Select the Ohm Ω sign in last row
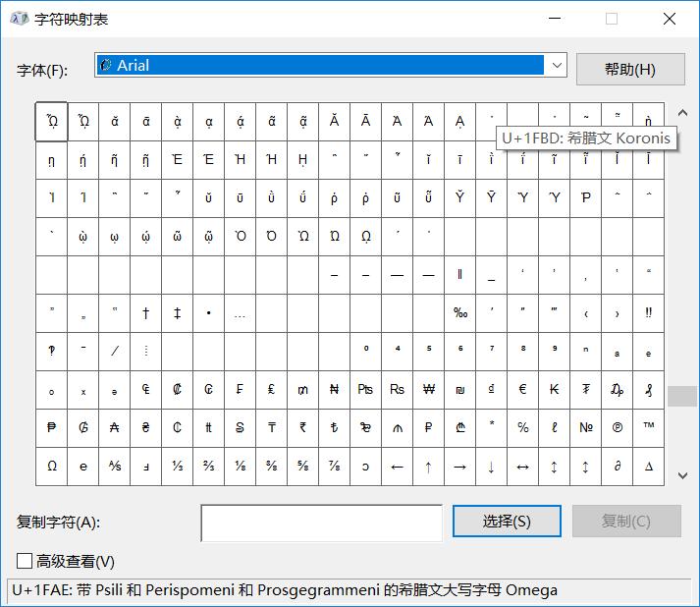This screenshot has width=700, height=607. (52, 467)
